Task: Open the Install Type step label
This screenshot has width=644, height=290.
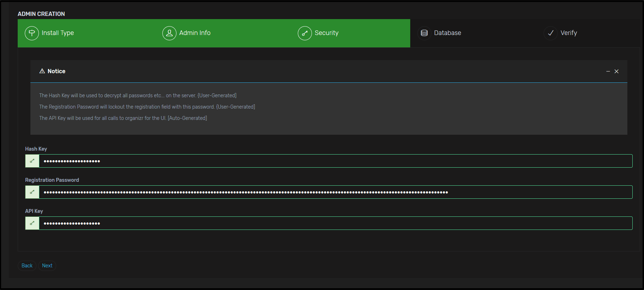Action: click(58, 33)
